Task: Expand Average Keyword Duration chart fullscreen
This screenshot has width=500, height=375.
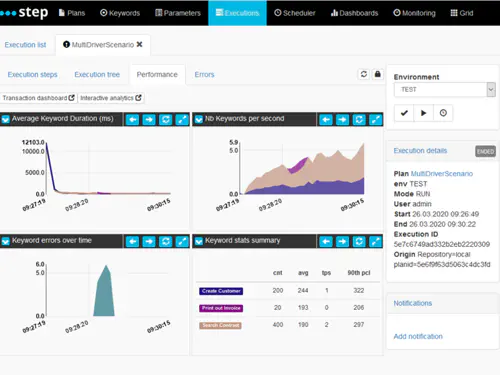Action: point(182,119)
